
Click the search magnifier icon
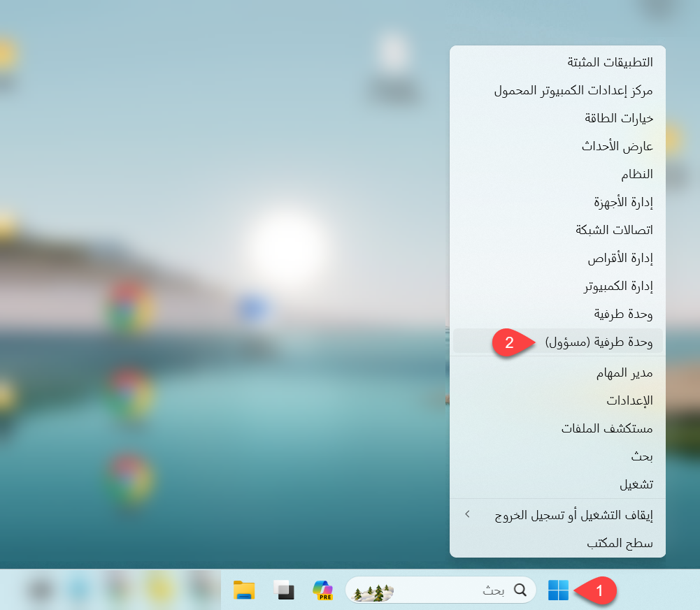pyautogui.click(x=520, y=590)
